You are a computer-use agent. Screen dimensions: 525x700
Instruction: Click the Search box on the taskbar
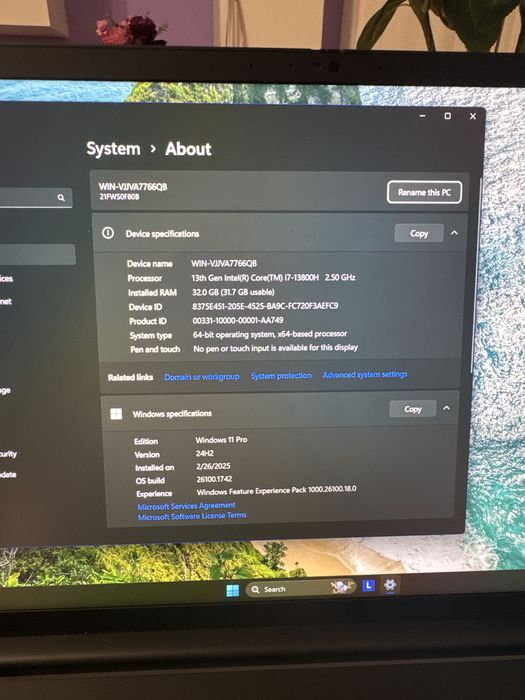coord(300,588)
